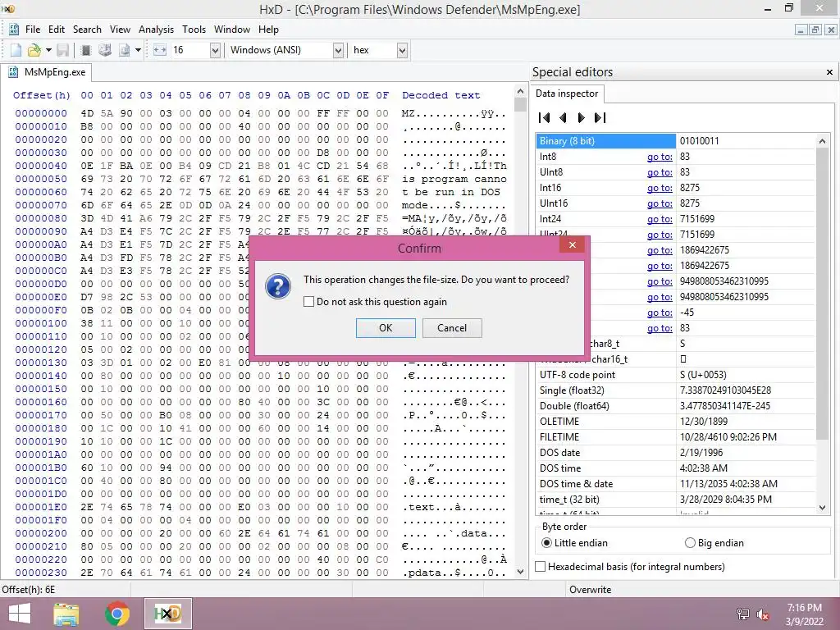Click the Open file folder icon
The height and width of the screenshot is (630, 840).
34,50
